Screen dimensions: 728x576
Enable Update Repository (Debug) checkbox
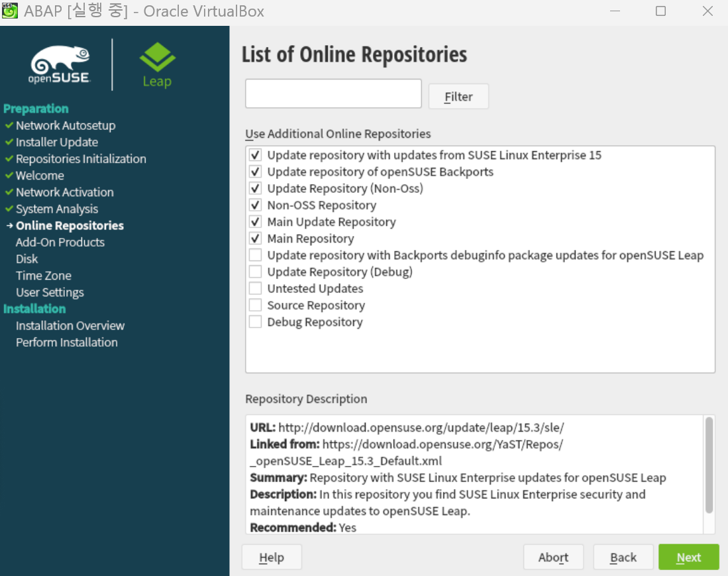255,272
